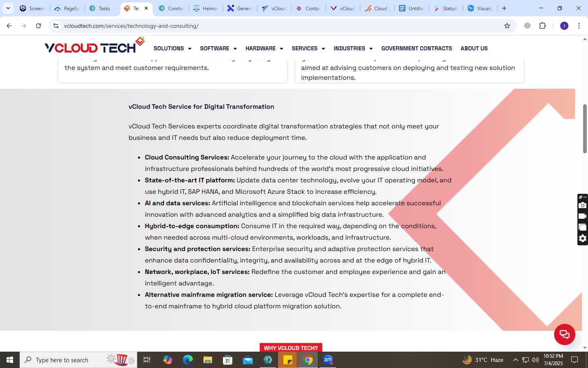This screenshot has height=368, width=588.
Task: Open Sticky Notes from the taskbar
Action: 288,360
